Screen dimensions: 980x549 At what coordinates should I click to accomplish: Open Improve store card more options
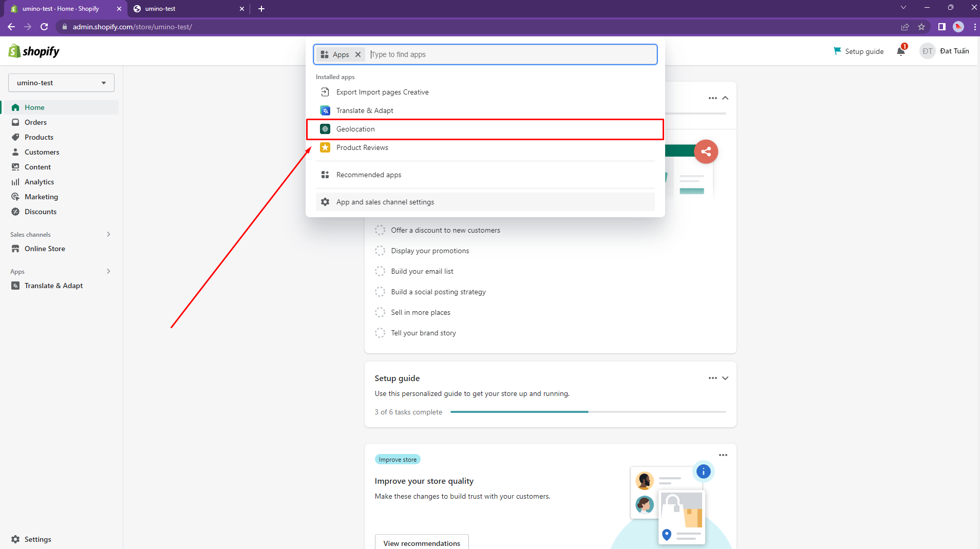point(723,455)
